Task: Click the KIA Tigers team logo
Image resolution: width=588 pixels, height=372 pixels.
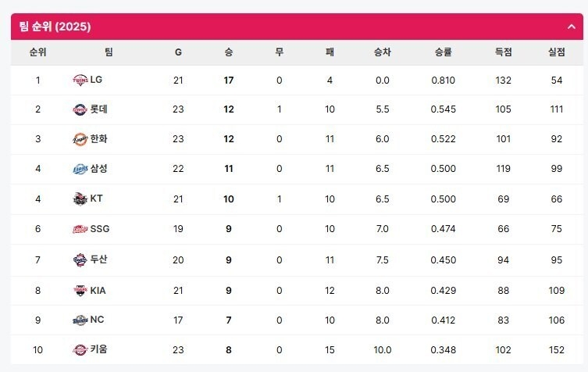Action: pos(80,290)
